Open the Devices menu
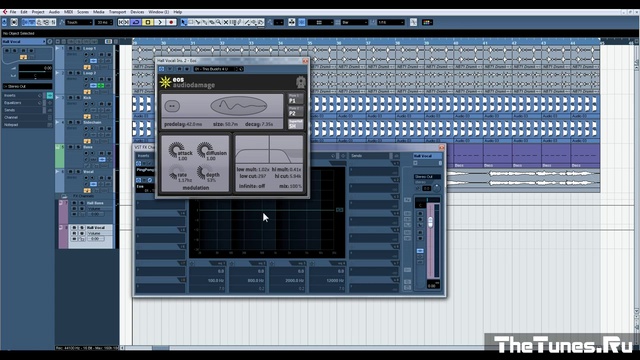The width and height of the screenshot is (640, 360). click(137, 12)
